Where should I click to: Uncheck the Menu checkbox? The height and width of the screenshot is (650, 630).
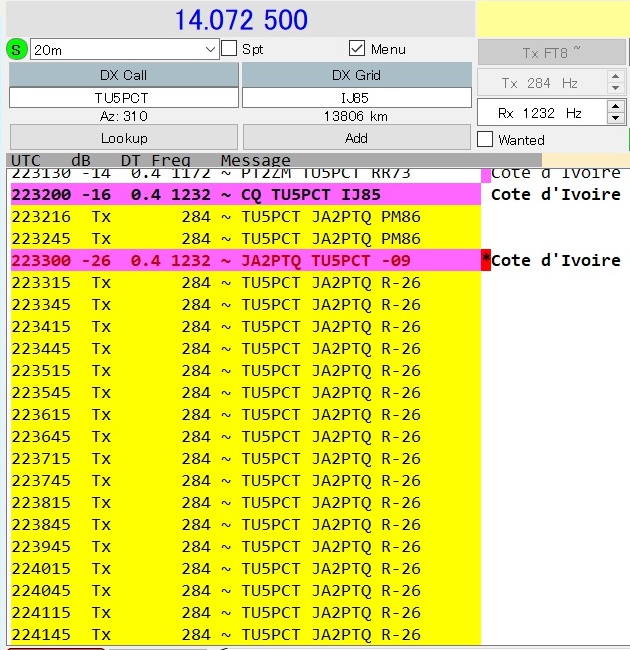(x=357, y=49)
